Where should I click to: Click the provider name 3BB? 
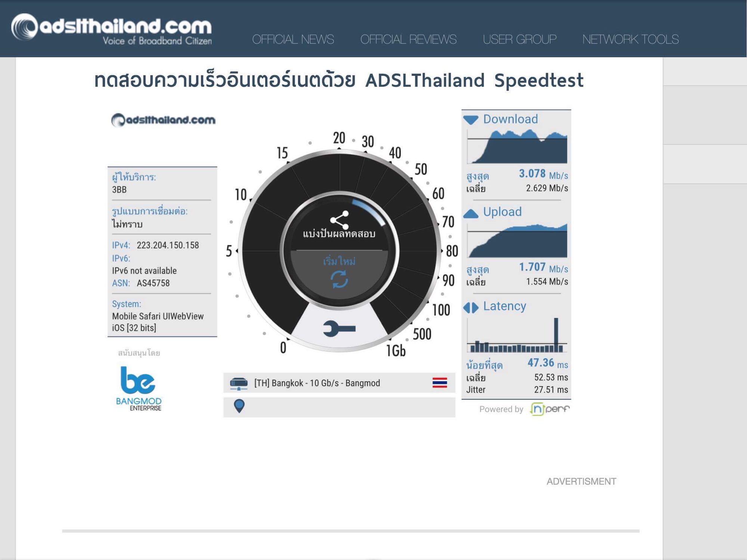click(x=120, y=190)
